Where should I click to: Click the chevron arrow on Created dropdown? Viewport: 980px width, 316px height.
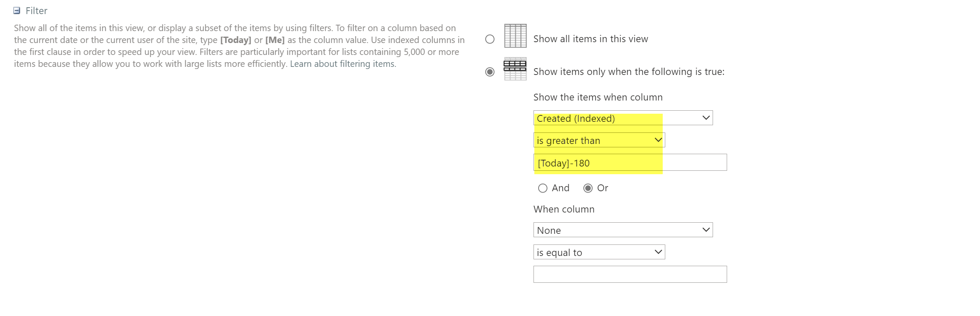706,118
